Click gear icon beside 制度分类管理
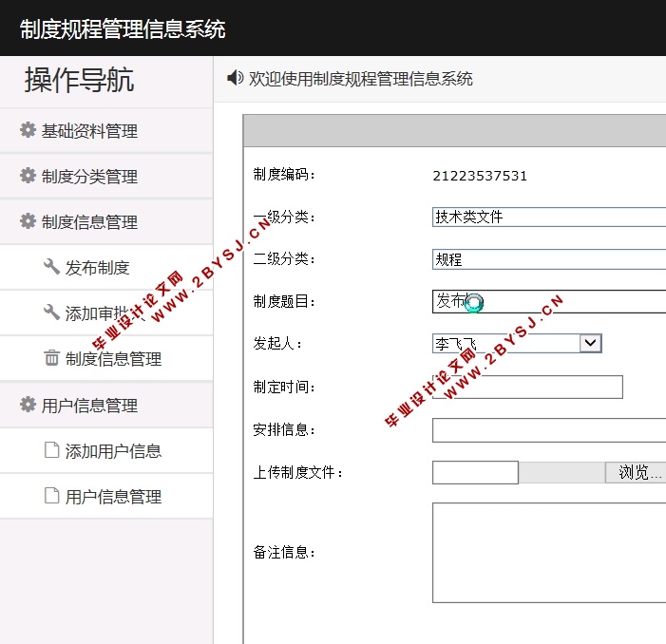The width and height of the screenshot is (666, 644). click(x=29, y=176)
